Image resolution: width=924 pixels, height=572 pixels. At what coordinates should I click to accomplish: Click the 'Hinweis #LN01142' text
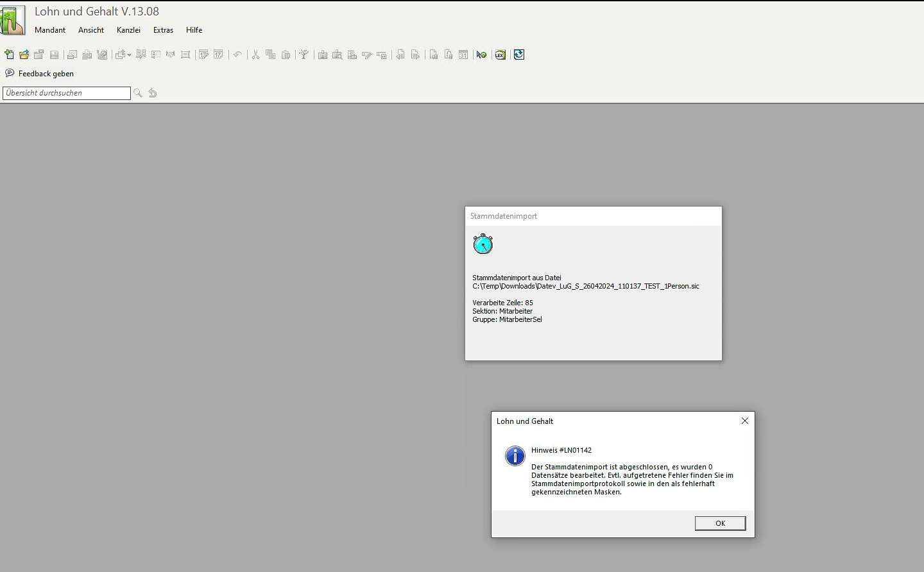(561, 450)
